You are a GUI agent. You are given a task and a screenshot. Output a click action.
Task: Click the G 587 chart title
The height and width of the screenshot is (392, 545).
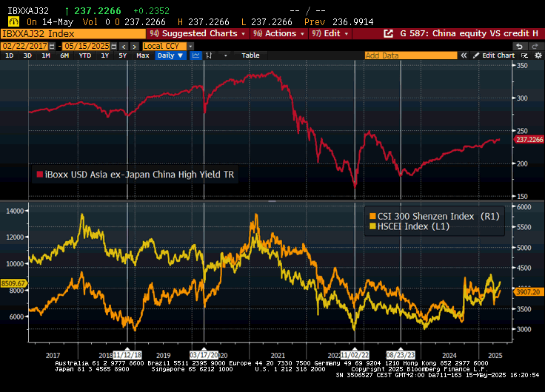click(469, 34)
